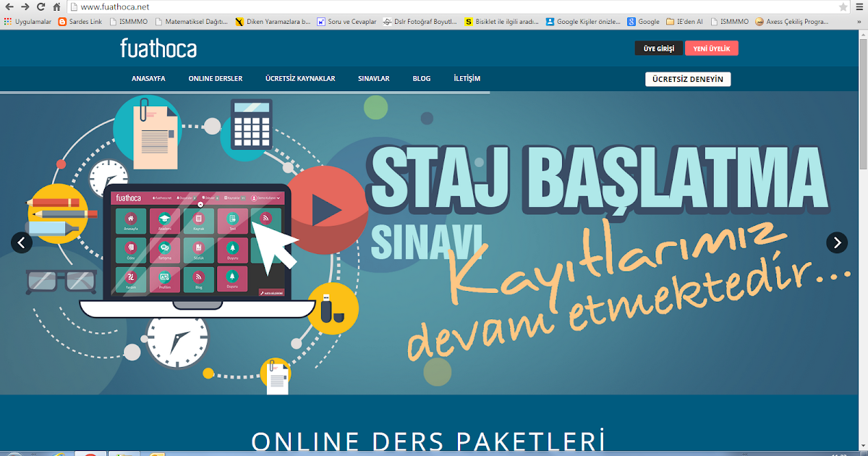868x456 pixels.
Task: Open the Sardes Link bookmark
Action: pos(80,22)
